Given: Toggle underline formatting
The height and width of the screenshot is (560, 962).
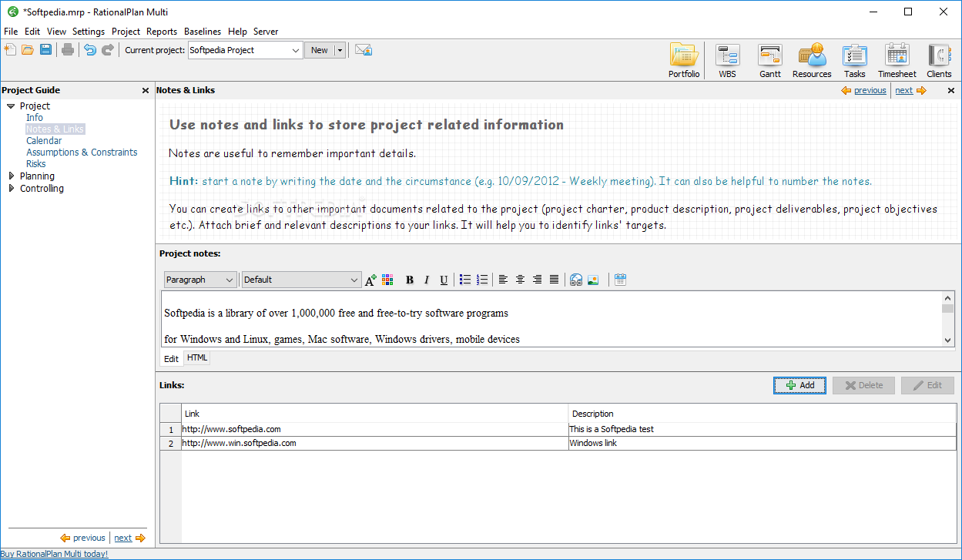Looking at the screenshot, I should click(444, 280).
